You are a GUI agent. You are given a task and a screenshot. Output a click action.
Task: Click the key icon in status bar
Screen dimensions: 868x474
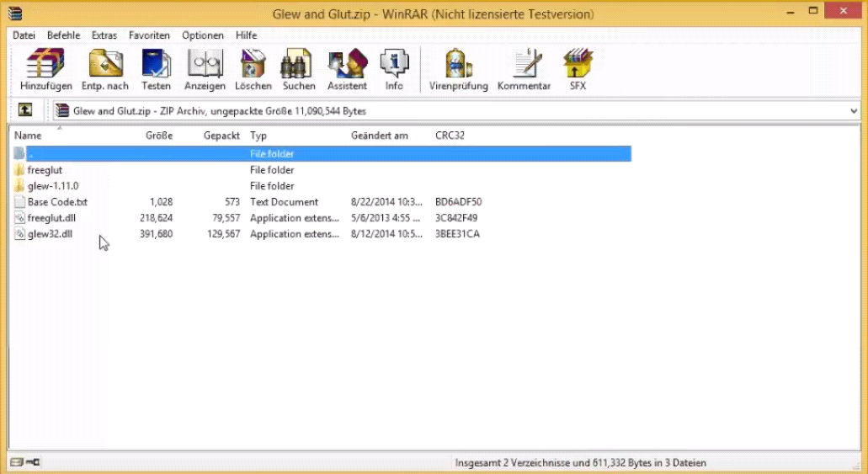33,462
